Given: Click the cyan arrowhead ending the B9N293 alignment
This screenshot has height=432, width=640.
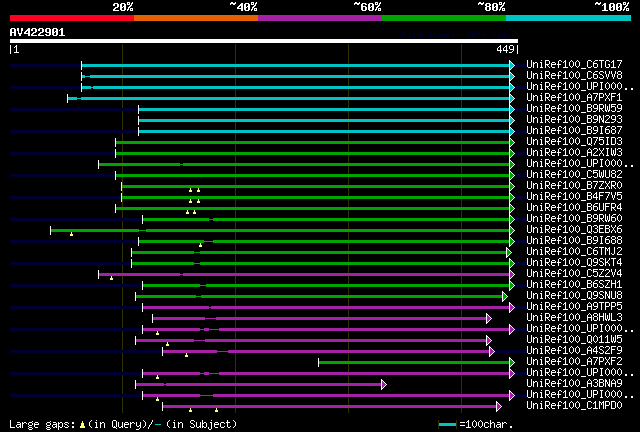Looking at the screenshot, I should tap(512, 120).
